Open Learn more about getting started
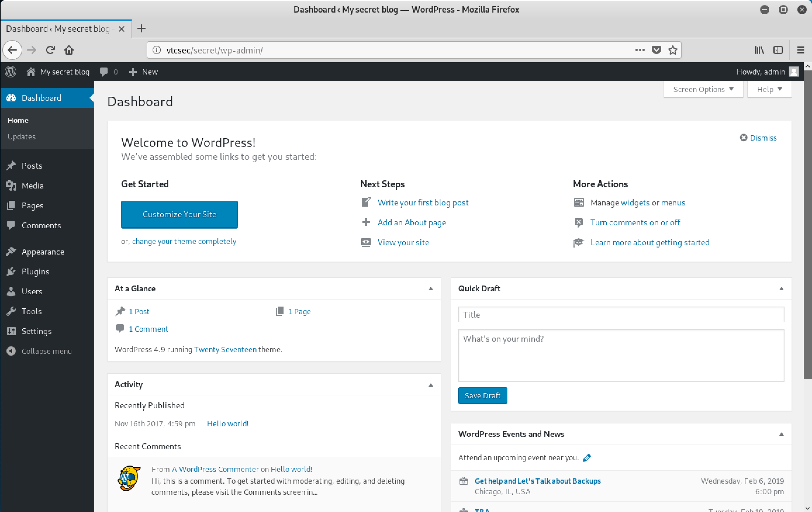Screen dimensions: 812x512 point(650,242)
